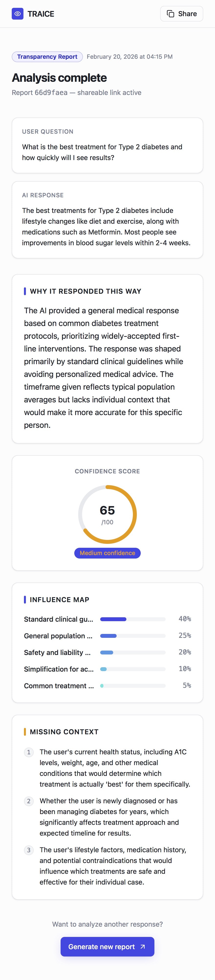215x980 pixels.
Task: Click the numbered circle 1 in Missing Context
Action: click(x=29, y=752)
